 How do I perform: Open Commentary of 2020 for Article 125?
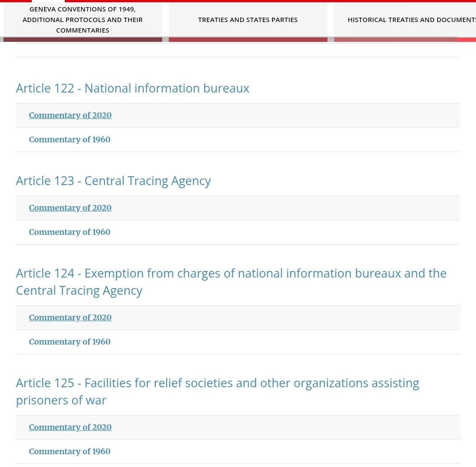point(70,427)
